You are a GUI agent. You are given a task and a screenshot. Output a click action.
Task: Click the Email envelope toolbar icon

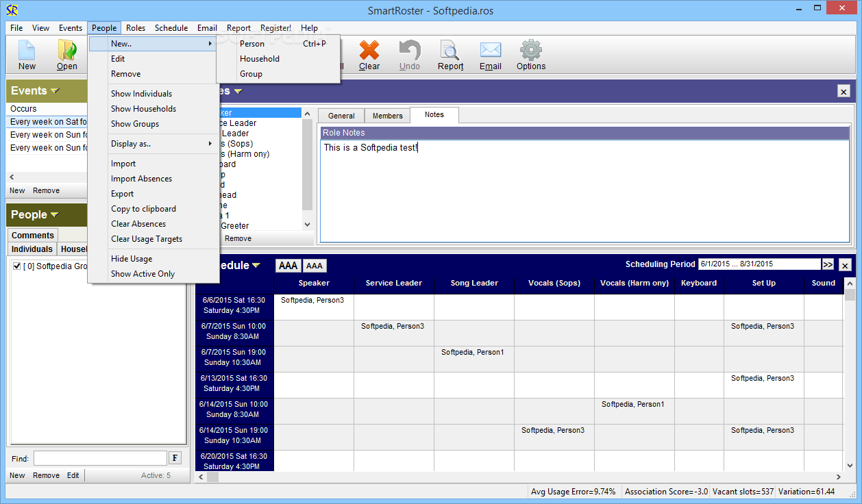[x=490, y=55]
